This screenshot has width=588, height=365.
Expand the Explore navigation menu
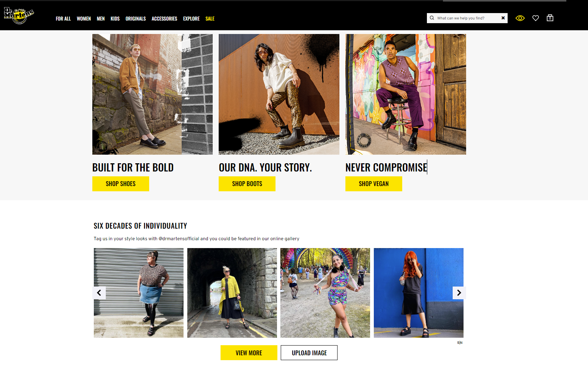(x=191, y=19)
